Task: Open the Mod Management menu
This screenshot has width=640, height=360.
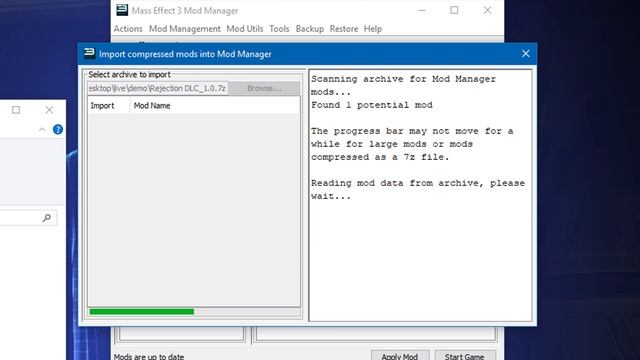Action: tap(184, 29)
